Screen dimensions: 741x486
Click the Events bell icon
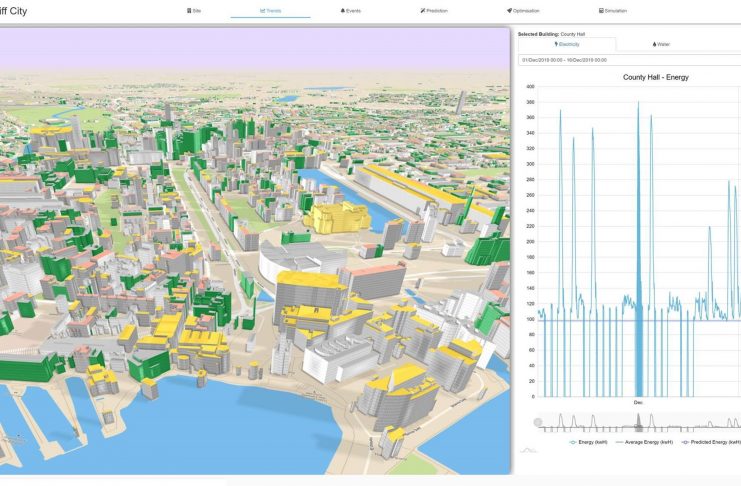point(343,10)
